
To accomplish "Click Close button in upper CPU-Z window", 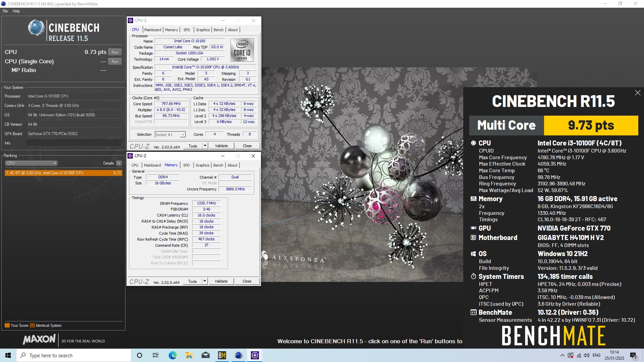I will tap(247, 146).
